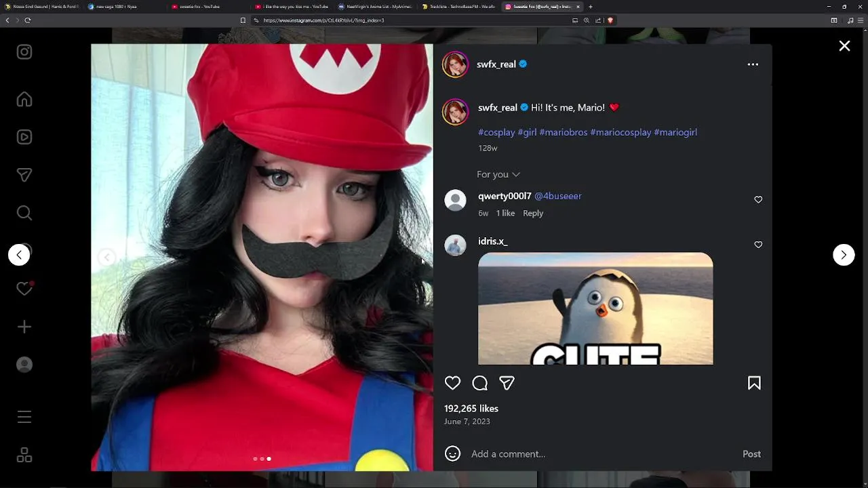Image resolution: width=868 pixels, height=488 pixels.
Task: Open the emoji picker smiley icon
Action: (x=452, y=453)
